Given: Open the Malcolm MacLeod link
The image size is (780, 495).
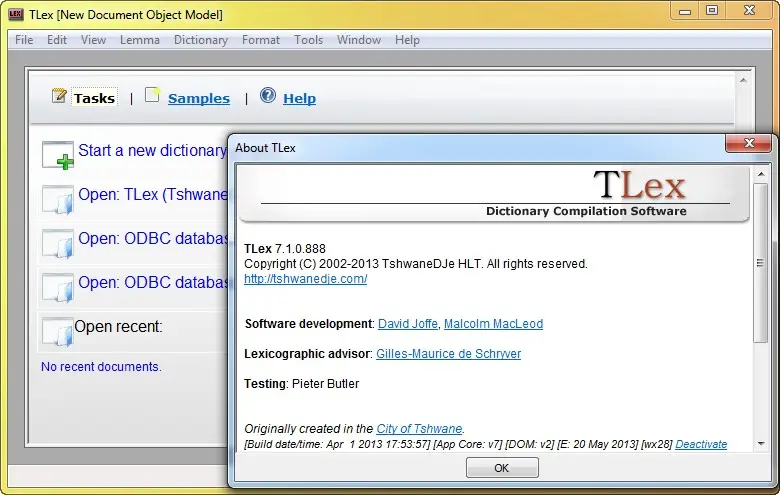Looking at the screenshot, I should [x=493, y=324].
